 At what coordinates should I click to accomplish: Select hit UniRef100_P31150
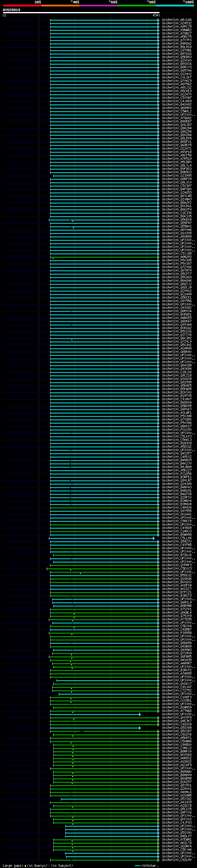(177, 430)
